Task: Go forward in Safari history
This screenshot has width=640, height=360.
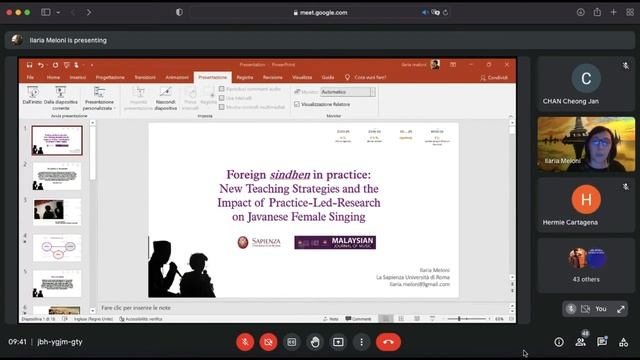Action: [89, 13]
